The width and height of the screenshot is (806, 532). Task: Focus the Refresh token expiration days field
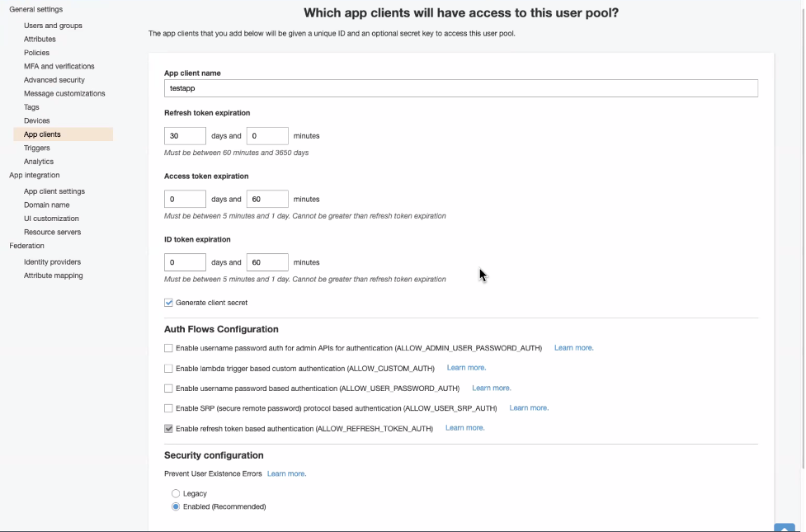point(185,136)
